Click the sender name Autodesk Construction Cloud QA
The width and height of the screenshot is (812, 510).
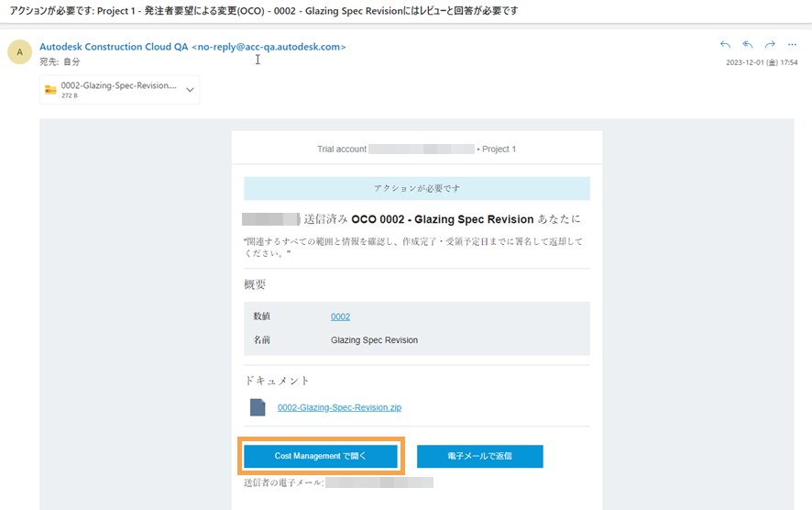point(114,47)
